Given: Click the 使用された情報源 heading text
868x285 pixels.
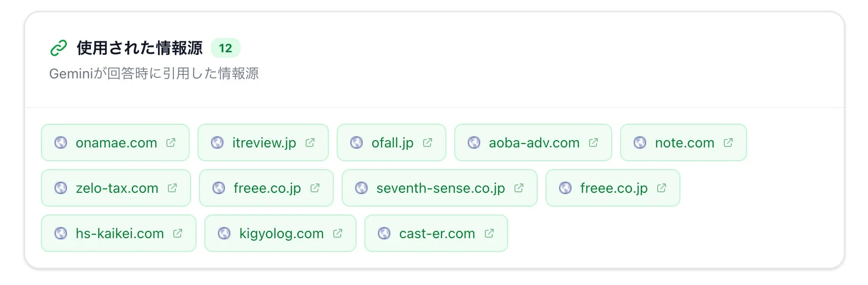Looking at the screenshot, I should tap(140, 48).
